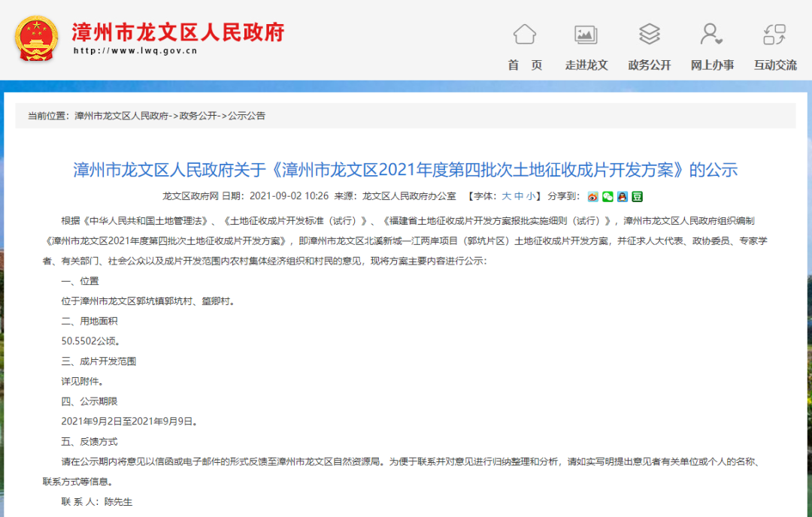Open the 首页 navigation menu item
The width and height of the screenshot is (812, 517).
[525, 65]
